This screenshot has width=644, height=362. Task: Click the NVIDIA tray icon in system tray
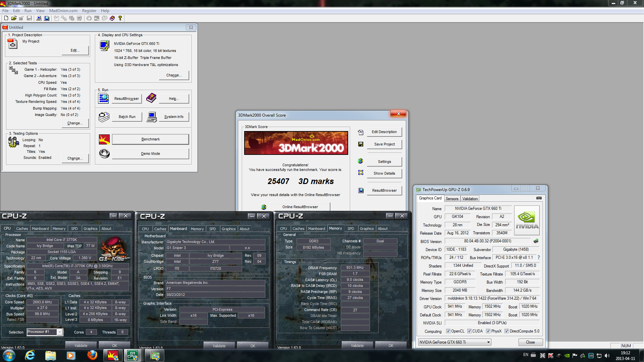[567, 356]
